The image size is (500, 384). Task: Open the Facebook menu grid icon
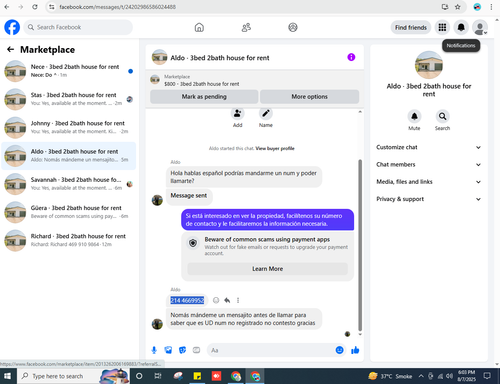(x=442, y=27)
